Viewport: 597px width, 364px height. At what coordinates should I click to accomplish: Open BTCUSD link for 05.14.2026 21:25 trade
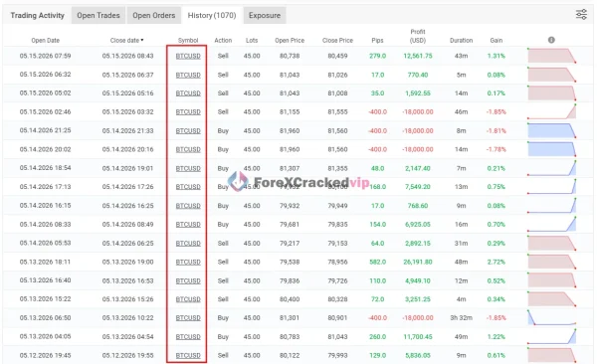click(x=188, y=131)
